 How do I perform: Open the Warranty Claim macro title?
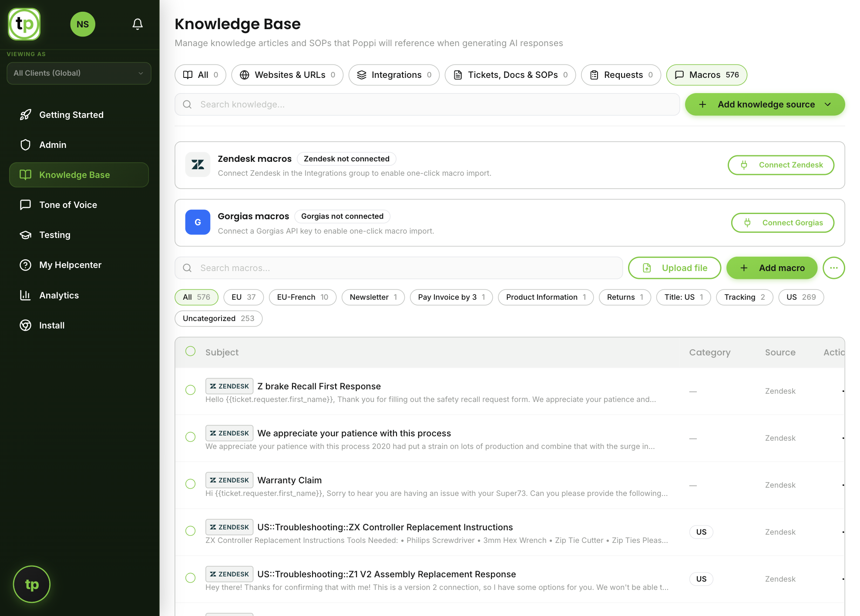coord(289,480)
